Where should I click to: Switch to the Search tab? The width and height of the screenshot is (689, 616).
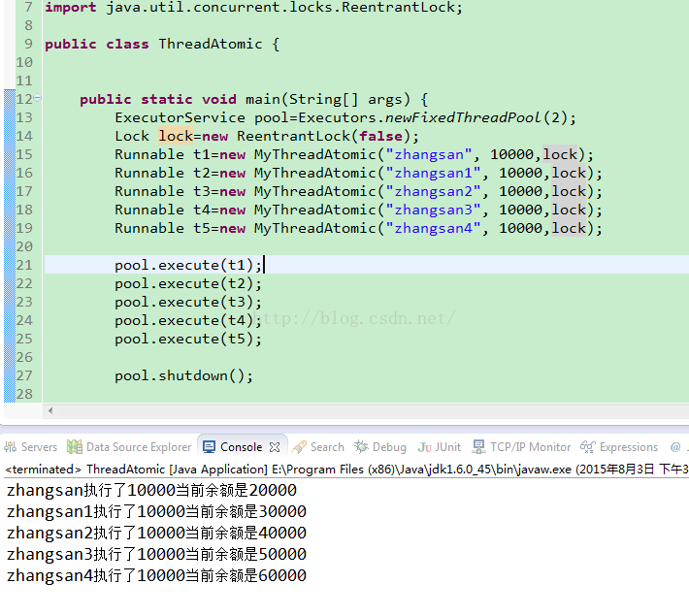click(x=317, y=447)
